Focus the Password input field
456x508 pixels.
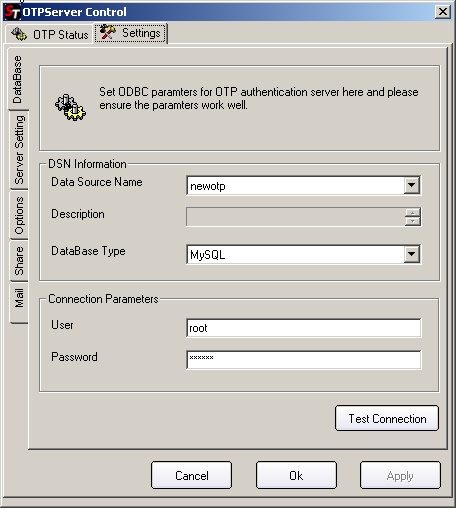tap(304, 359)
